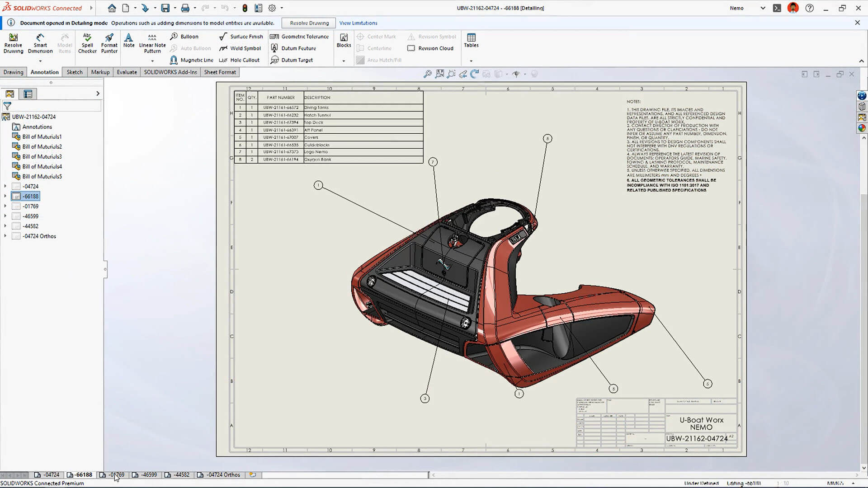Add a Hole Callout
Image resolution: width=868 pixels, height=488 pixels.
[239, 60]
